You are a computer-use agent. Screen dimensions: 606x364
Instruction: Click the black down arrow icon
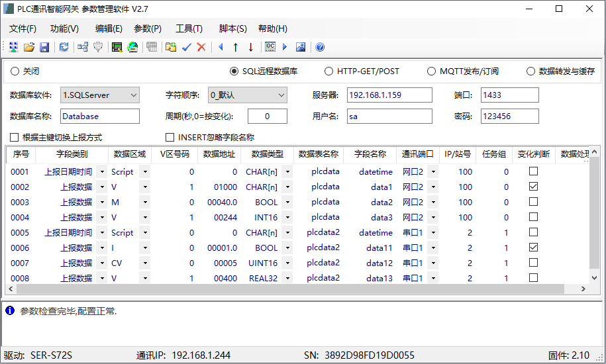(x=250, y=47)
